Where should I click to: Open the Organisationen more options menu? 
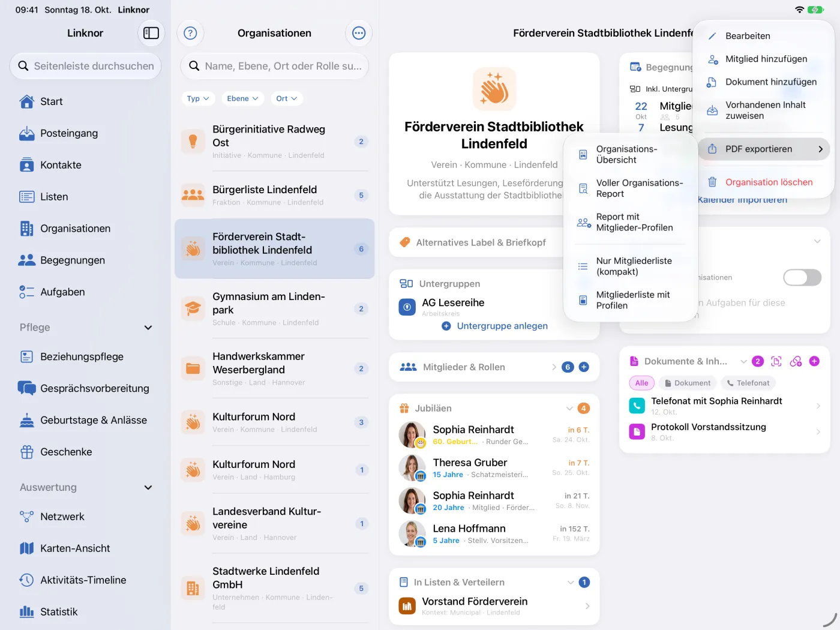359,33
